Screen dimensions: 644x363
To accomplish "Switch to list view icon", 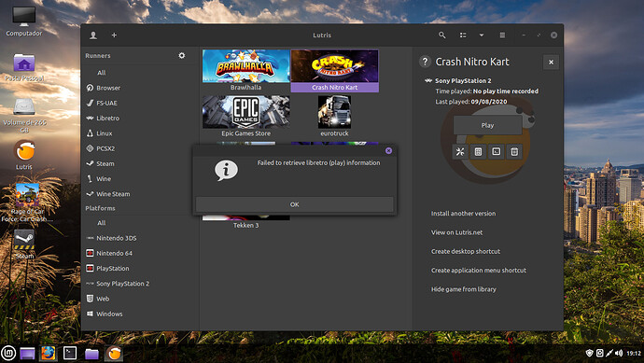I will click(x=463, y=35).
